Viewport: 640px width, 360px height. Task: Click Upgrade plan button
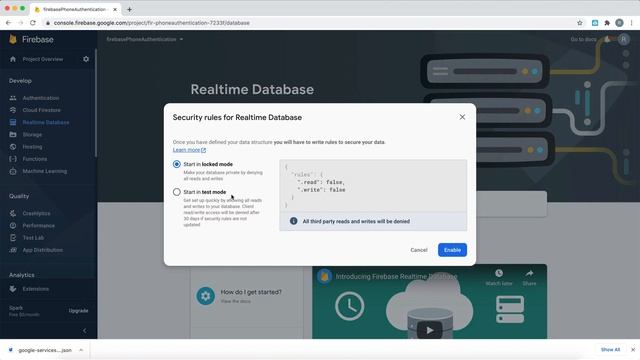pyautogui.click(x=78, y=311)
